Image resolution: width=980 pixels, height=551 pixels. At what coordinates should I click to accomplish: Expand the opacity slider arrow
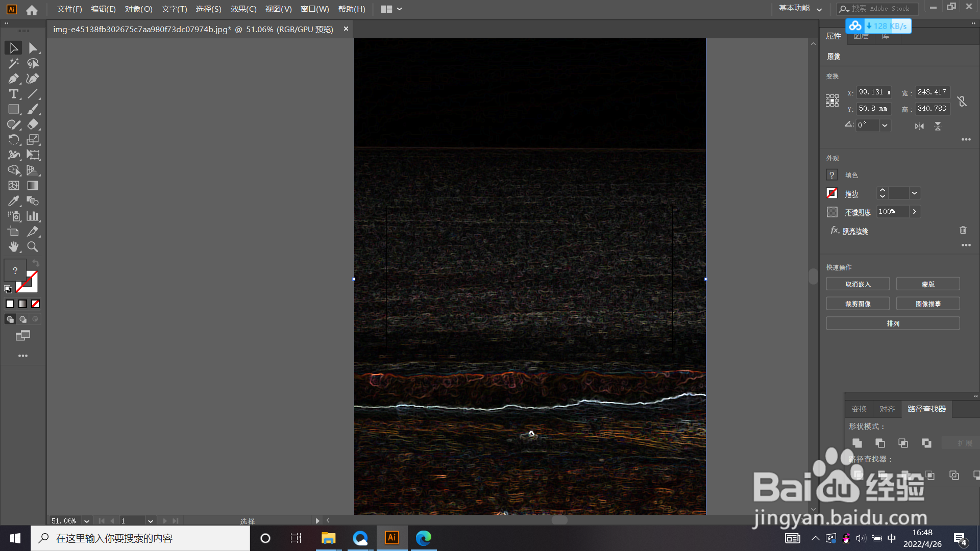pyautogui.click(x=915, y=212)
